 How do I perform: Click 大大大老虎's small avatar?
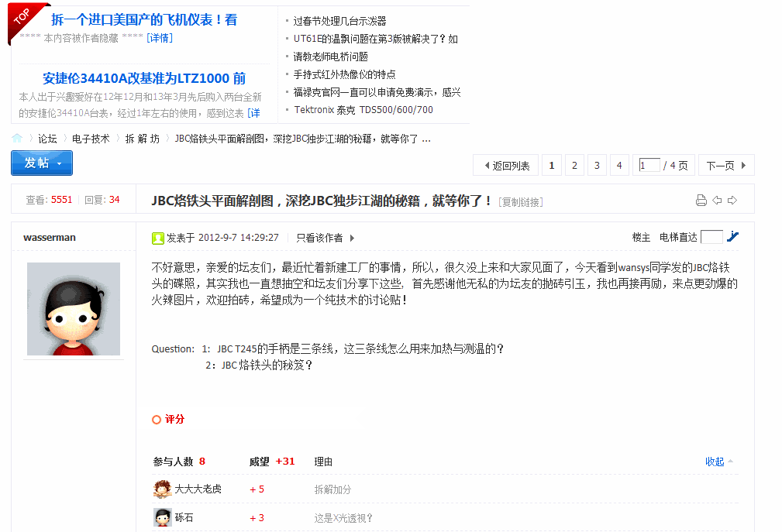click(162, 489)
